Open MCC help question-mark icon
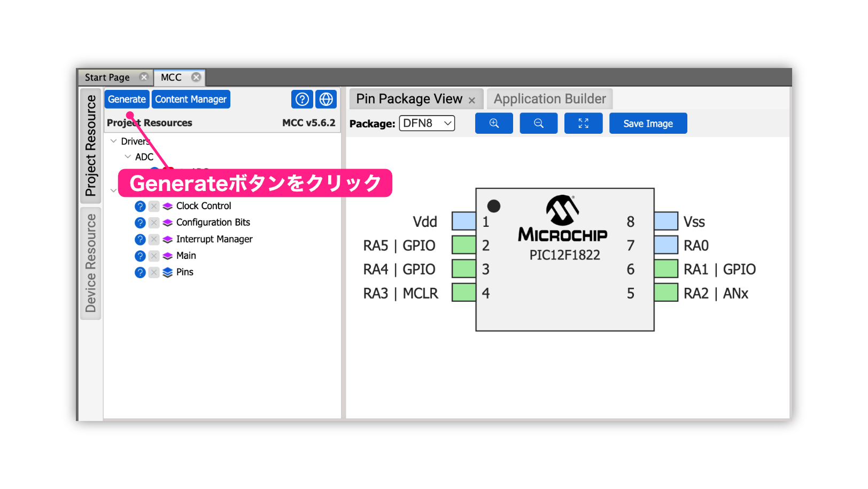Screen dimensions: 868x489 (x=302, y=100)
